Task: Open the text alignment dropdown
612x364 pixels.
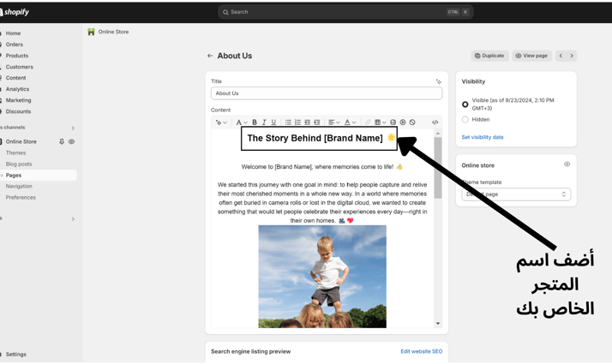Action: pyautogui.click(x=333, y=122)
